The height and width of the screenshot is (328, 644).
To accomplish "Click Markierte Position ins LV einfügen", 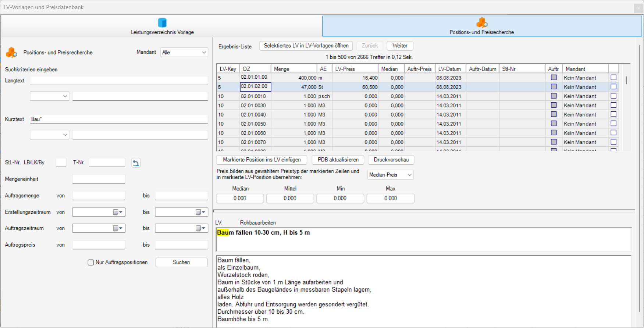I will [x=261, y=160].
